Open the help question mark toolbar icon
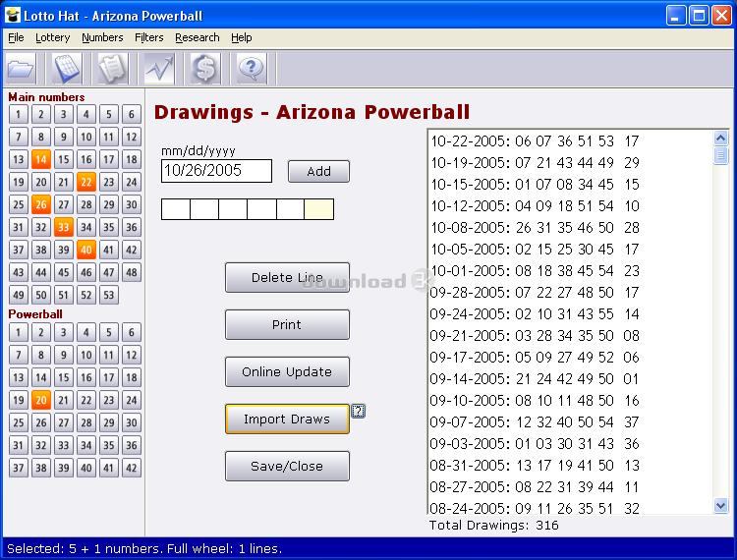The width and height of the screenshot is (737, 560). 251,69
